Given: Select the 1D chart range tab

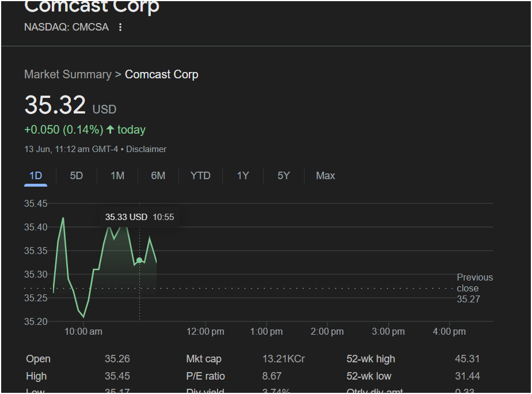Looking at the screenshot, I should [36, 176].
